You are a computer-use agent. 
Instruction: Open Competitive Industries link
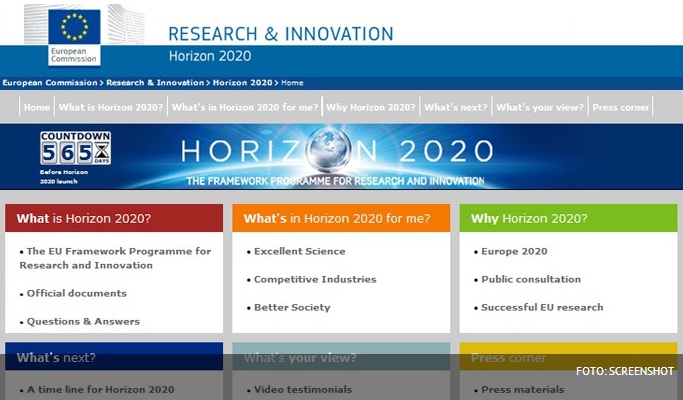314,279
